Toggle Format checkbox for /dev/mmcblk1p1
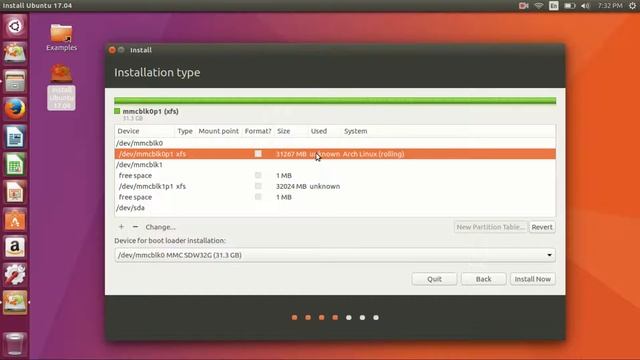 point(258,186)
